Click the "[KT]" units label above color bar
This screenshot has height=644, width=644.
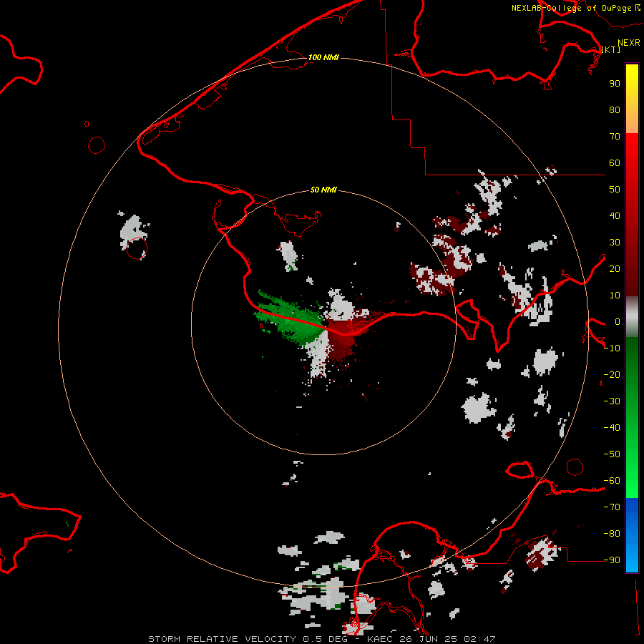point(610,49)
